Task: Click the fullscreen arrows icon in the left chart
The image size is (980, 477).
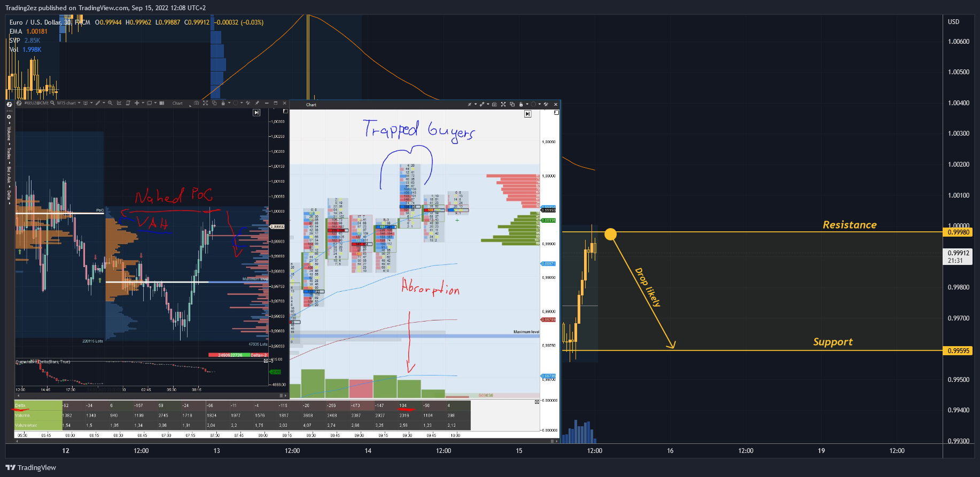Action: 205,103
